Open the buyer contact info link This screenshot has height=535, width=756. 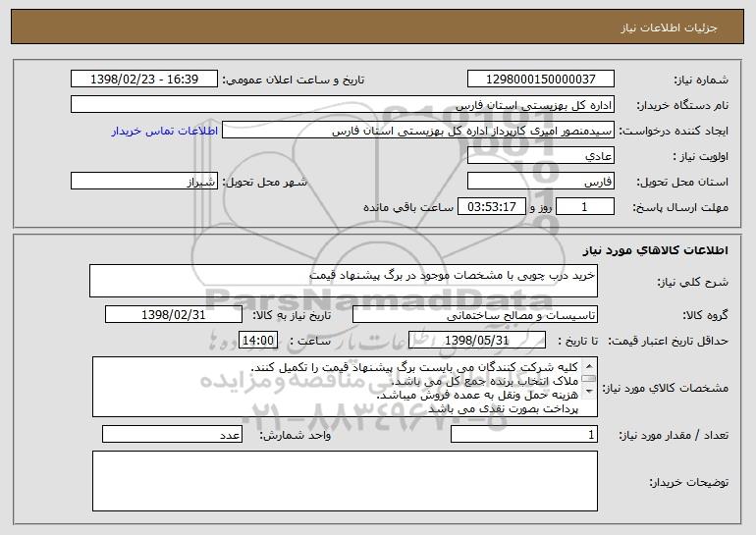[x=165, y=131]
